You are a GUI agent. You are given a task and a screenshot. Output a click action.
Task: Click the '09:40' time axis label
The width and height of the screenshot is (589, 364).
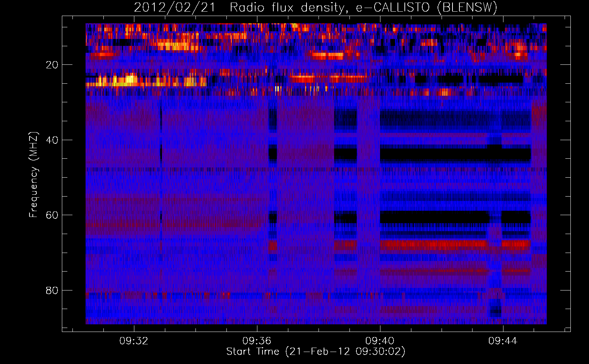380,341
